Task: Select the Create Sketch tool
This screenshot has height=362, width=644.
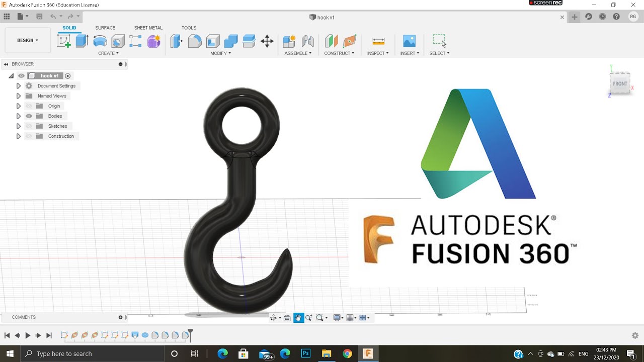Action: click(64, 41)
